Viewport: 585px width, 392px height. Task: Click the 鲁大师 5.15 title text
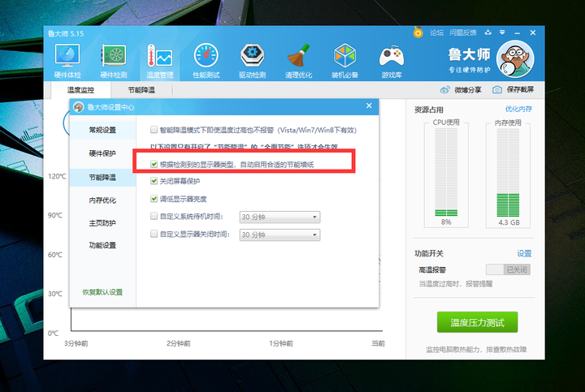click(x=66, y=33)
